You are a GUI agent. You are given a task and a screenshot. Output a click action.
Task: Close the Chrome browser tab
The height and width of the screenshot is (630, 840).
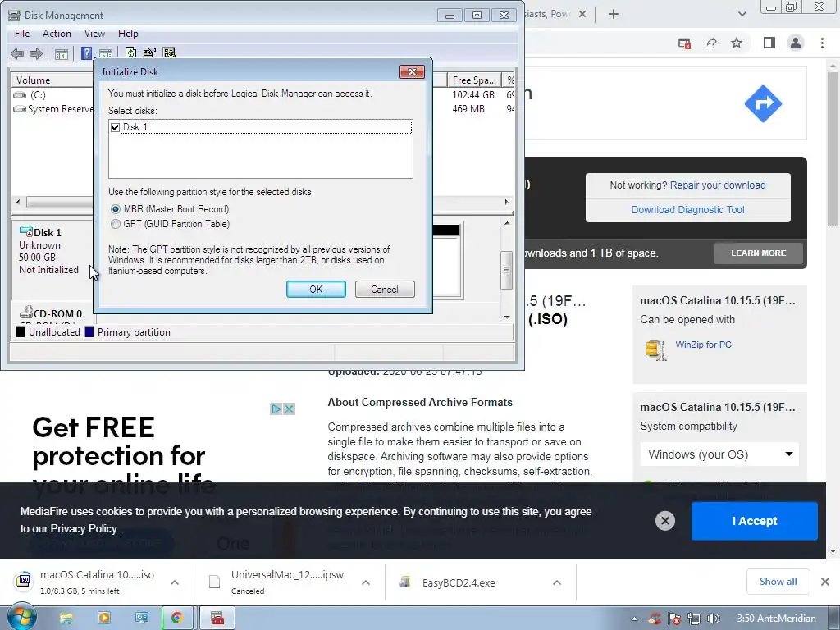coord(582,14)
